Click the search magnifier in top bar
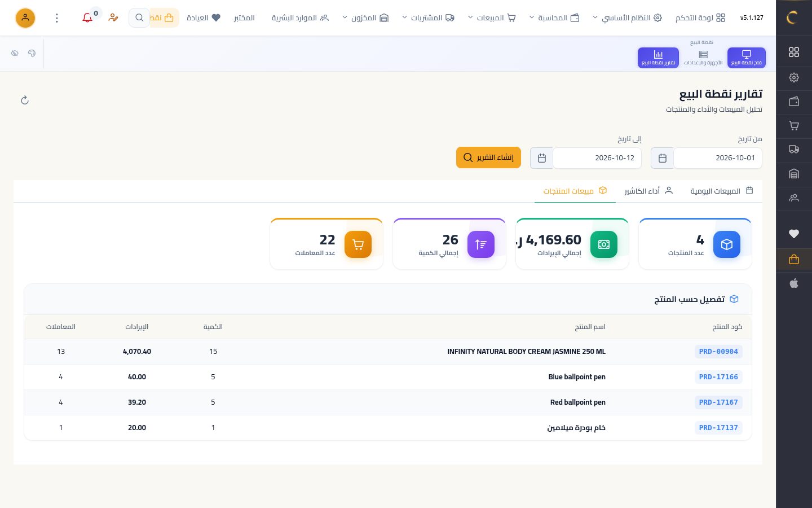 139,17
